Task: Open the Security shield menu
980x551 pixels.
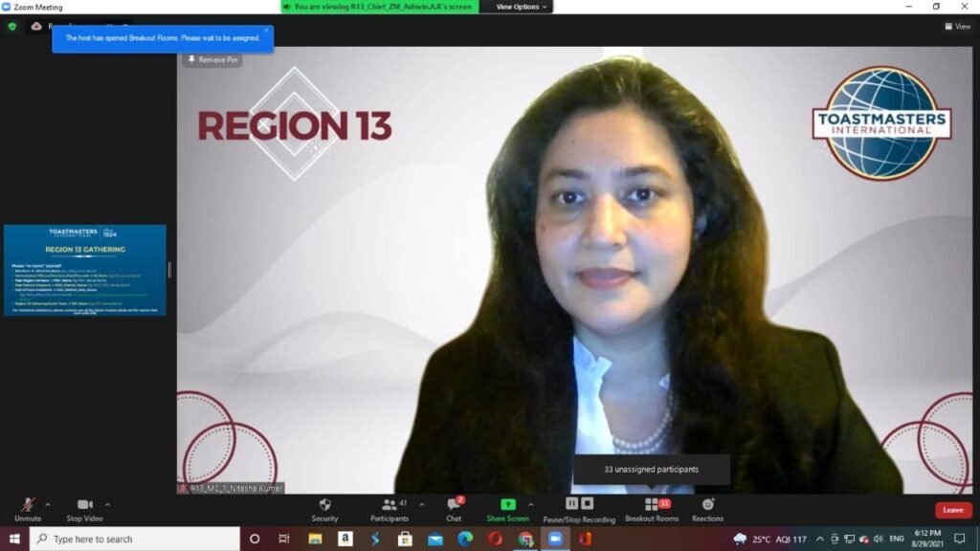Action: tap(324, 509)
